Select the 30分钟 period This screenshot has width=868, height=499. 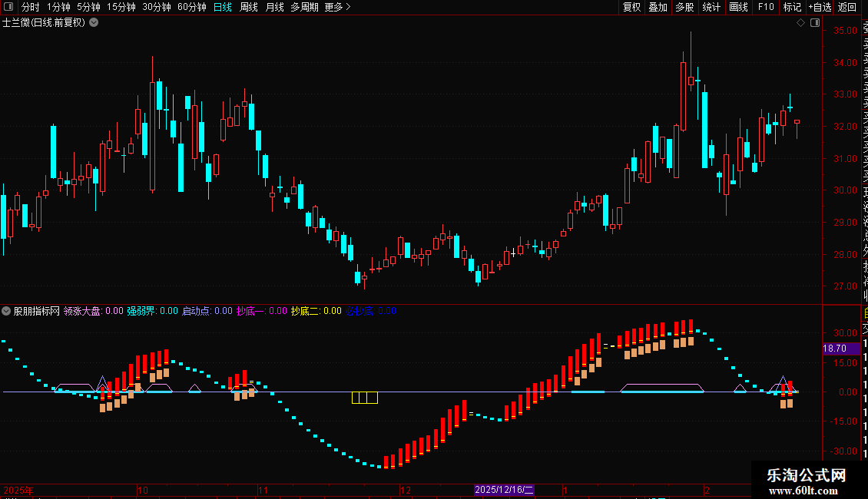pos(157,7)
